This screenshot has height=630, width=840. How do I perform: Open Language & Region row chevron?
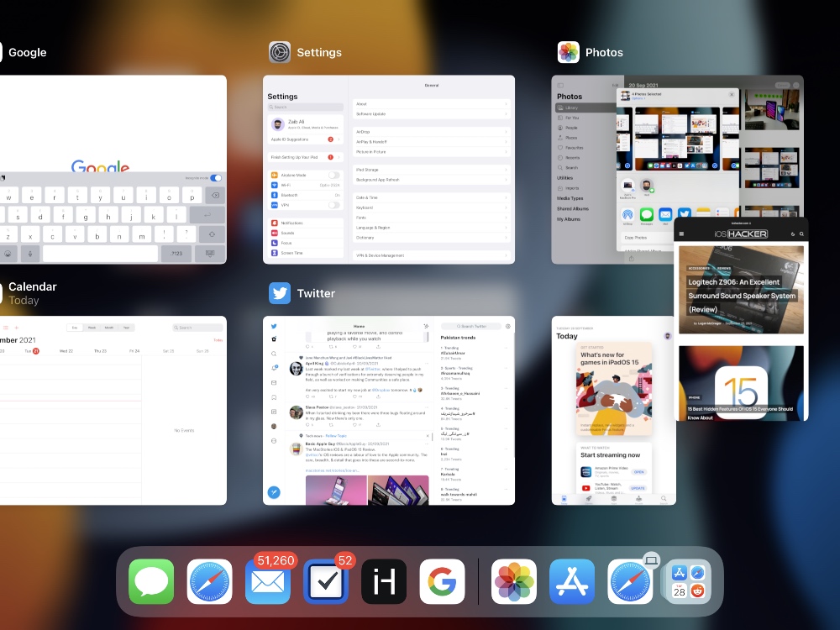(506, 228)
